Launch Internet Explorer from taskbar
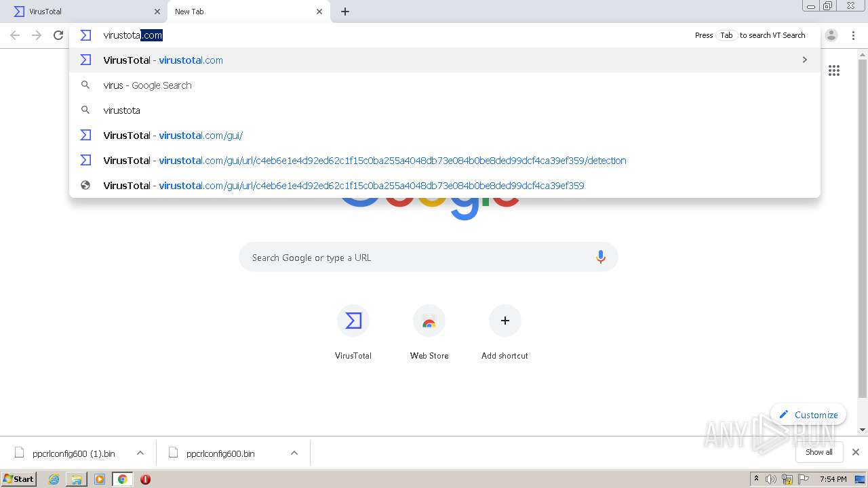Viewport: 868px width, 488px height. tap(54, 479)
